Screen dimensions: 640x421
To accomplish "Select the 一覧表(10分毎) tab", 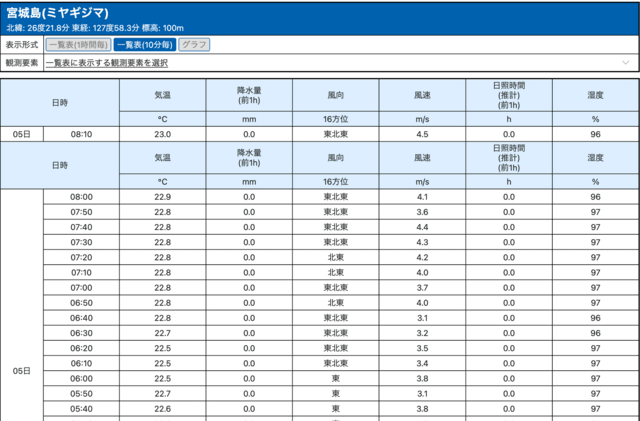I will pyautogui.click(x=145, y=45).
